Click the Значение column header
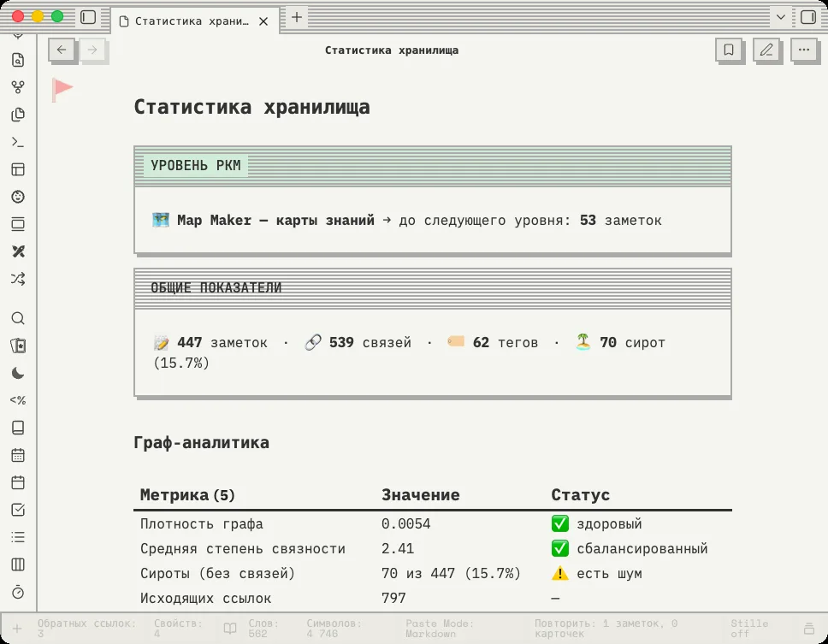The height and width of the screenshot is (644, 828). 421,495
